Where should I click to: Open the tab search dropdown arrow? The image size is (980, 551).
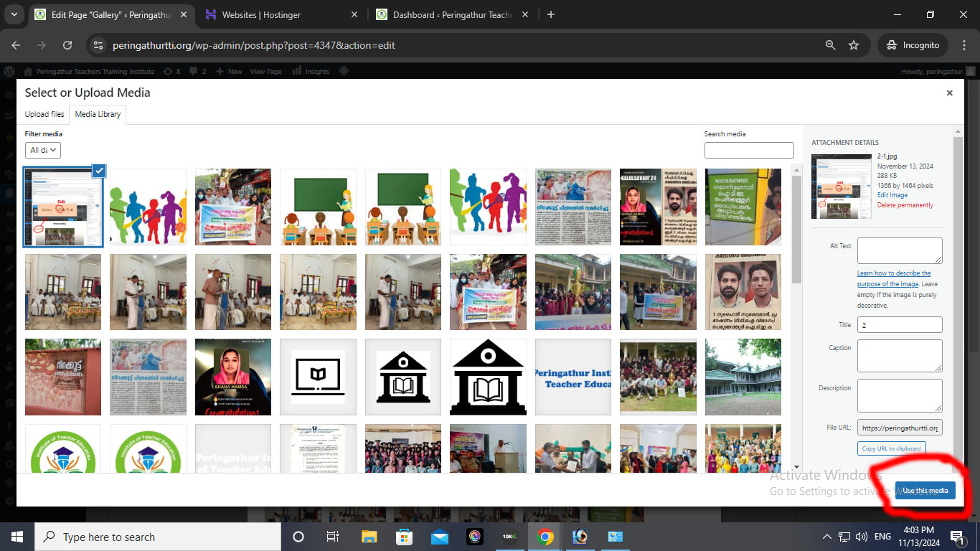14,14
